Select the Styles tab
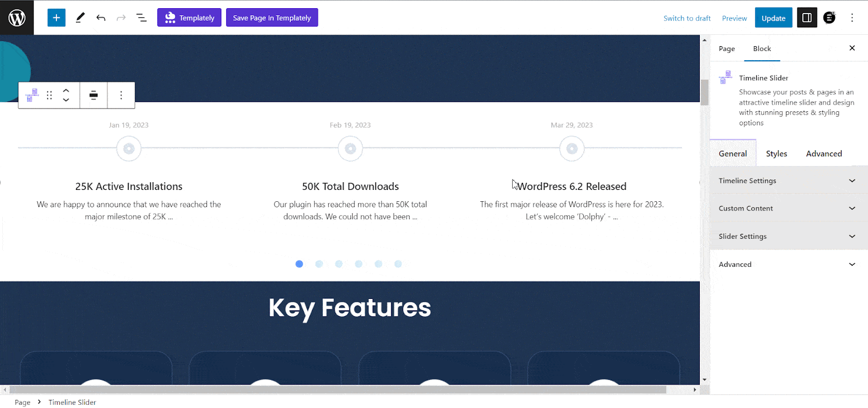This screenshot has height=408, width=868. (776, 154)
